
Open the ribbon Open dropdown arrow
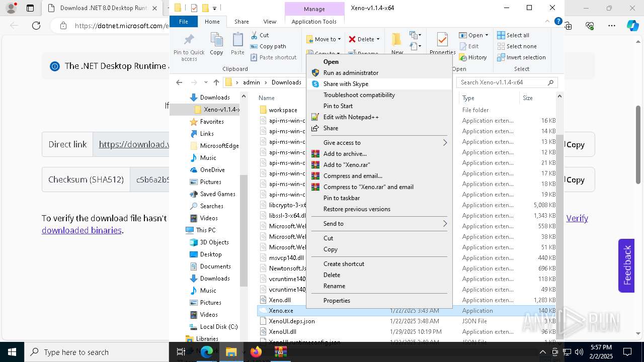click(487, 35)
